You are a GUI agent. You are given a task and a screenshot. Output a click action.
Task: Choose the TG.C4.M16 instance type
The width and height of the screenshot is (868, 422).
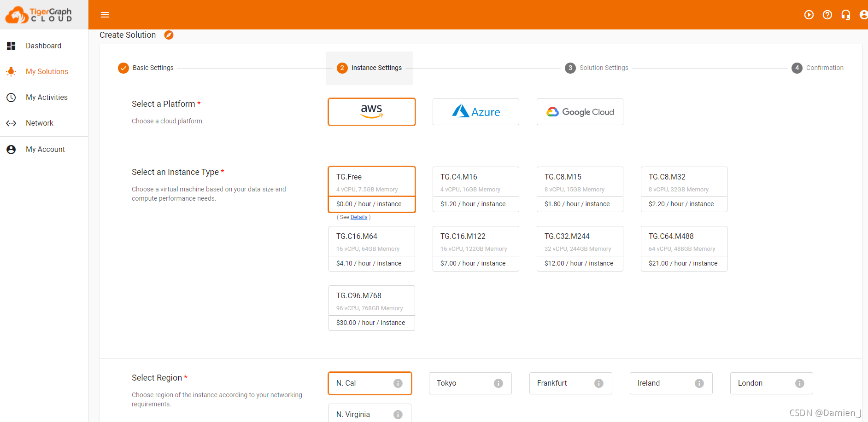[476, 190]
